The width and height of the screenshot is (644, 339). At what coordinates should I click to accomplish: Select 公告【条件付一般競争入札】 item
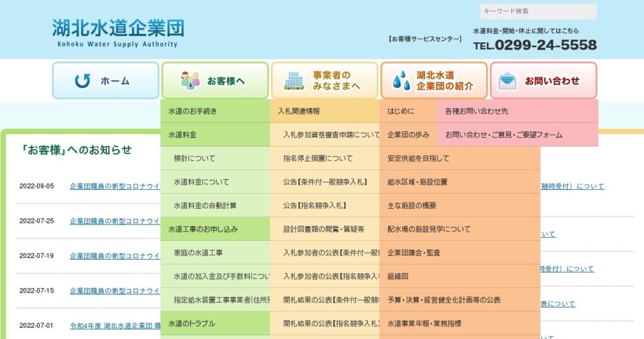[x=325, y=182]
